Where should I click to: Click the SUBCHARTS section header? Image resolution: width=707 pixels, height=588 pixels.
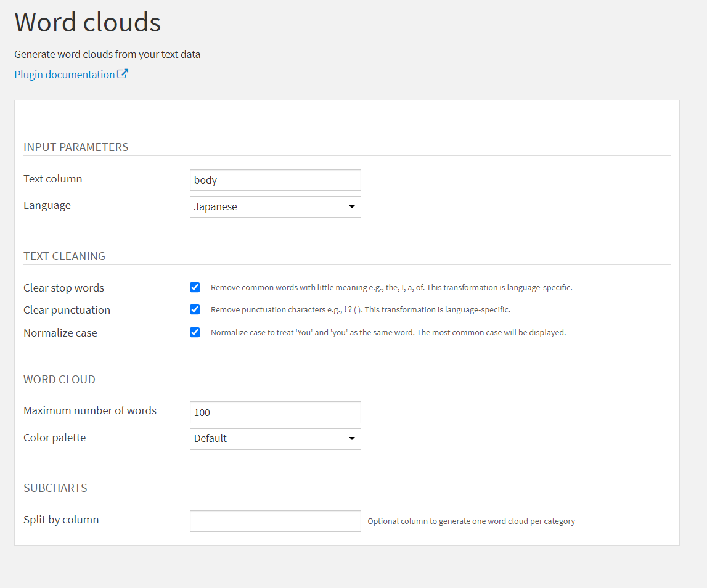pyautogui.click(x=55, y=488)
